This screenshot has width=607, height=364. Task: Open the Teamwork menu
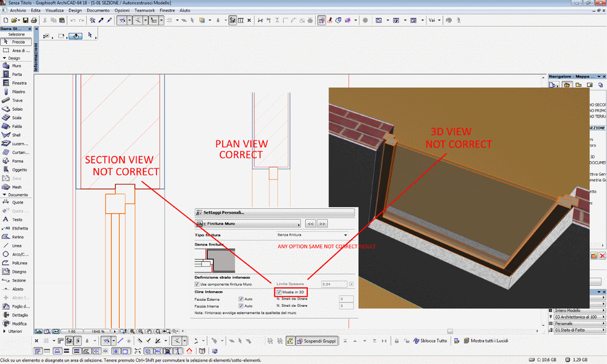(x=144, y=10)
